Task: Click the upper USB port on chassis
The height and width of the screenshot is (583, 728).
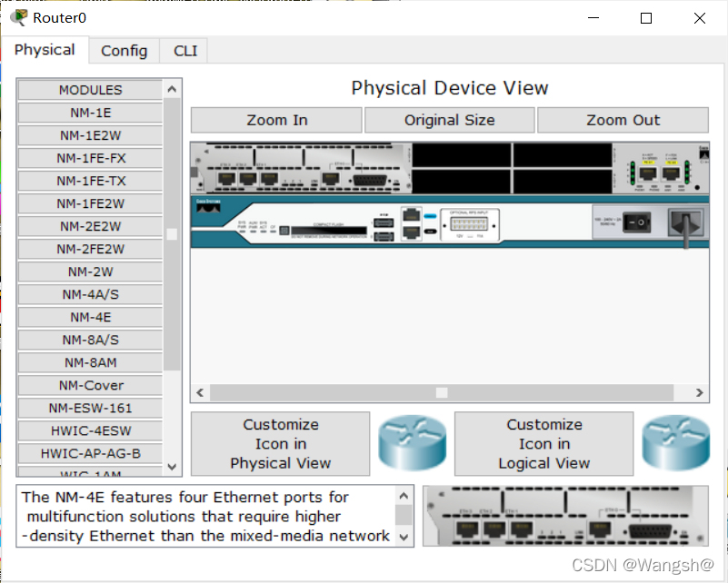Action: tap(384, 223)
